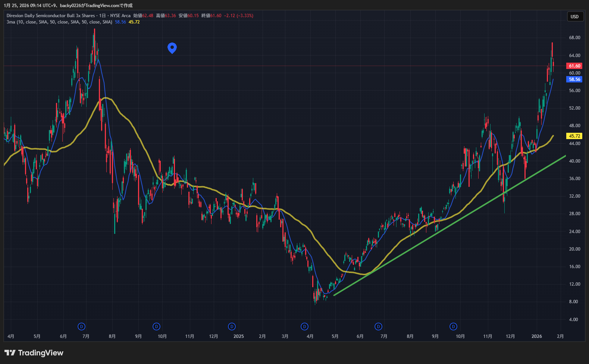Click the dividend D marker just before 10月 2024
The height and width of the screenshot is (364, 589).
(x=156, y=327)
